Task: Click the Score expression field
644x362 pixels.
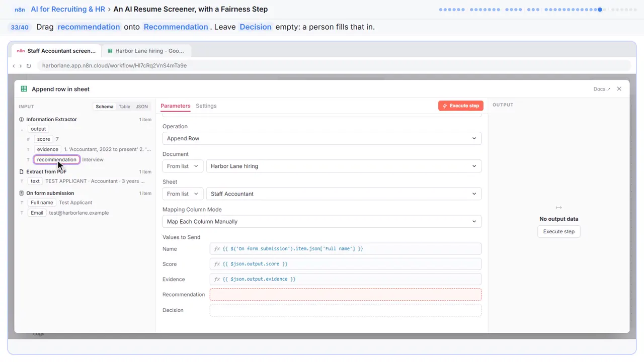Action: click(x=346, y=264)
